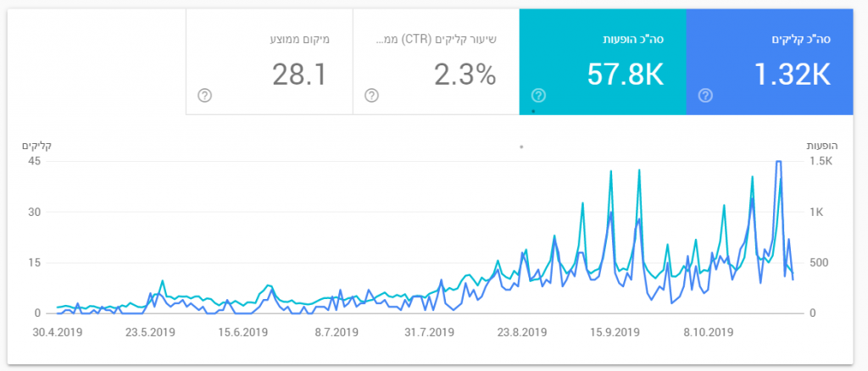
Task: Click the 8.10.2019 date axis label
Action: click(709, 332)
